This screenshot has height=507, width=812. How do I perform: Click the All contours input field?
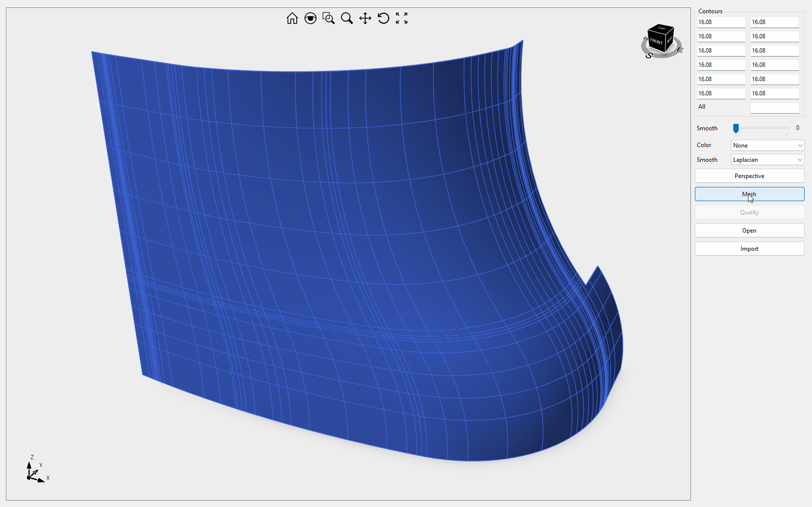tap(775, 107)
